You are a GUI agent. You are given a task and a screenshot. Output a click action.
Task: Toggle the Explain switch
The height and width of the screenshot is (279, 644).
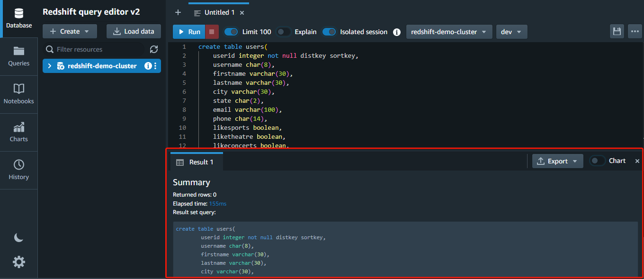[x=283, y=32]
